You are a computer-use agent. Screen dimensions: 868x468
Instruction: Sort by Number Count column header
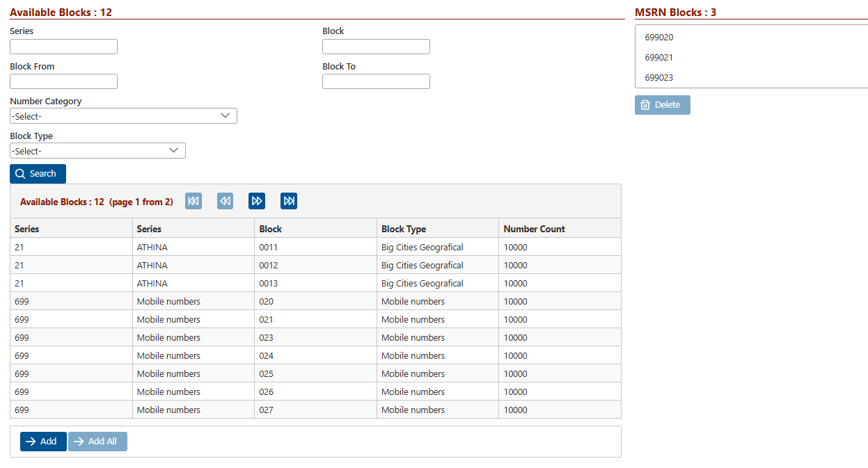(534, 229)
